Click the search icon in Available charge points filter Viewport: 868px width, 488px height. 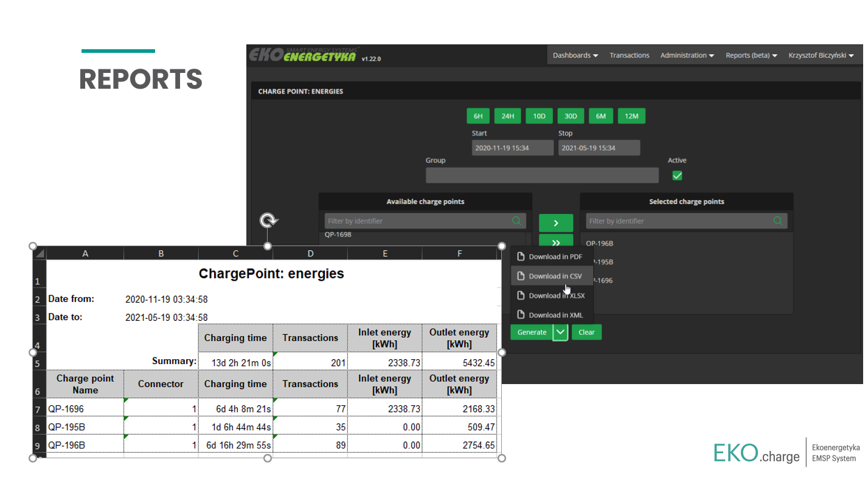(x=516, y=221)
